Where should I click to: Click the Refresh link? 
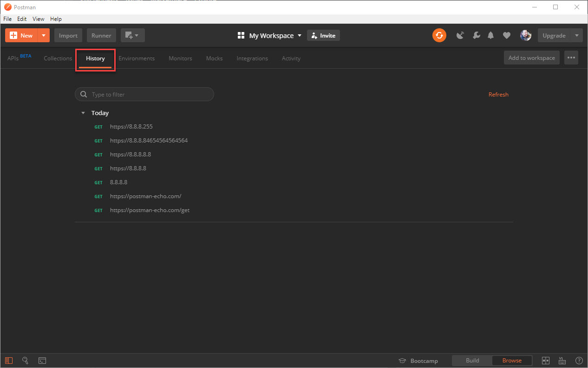498,94
